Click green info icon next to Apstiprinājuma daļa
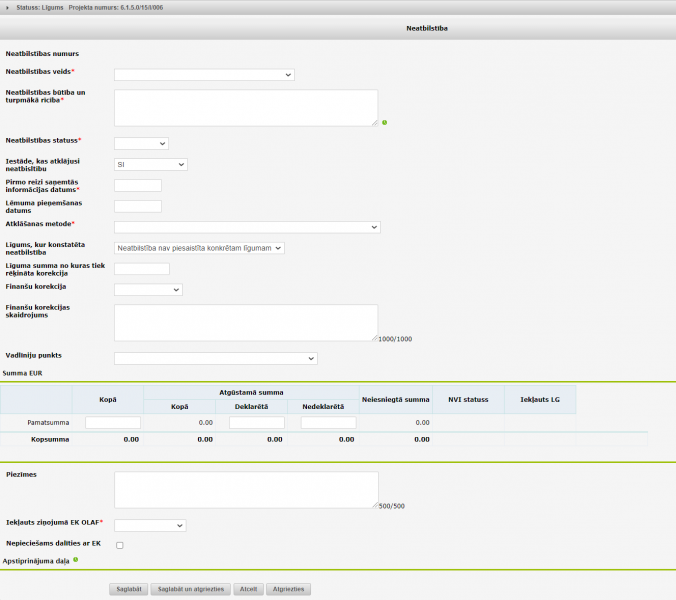The height and width of the screenshot is (600, 676). [x=75, y=560]
